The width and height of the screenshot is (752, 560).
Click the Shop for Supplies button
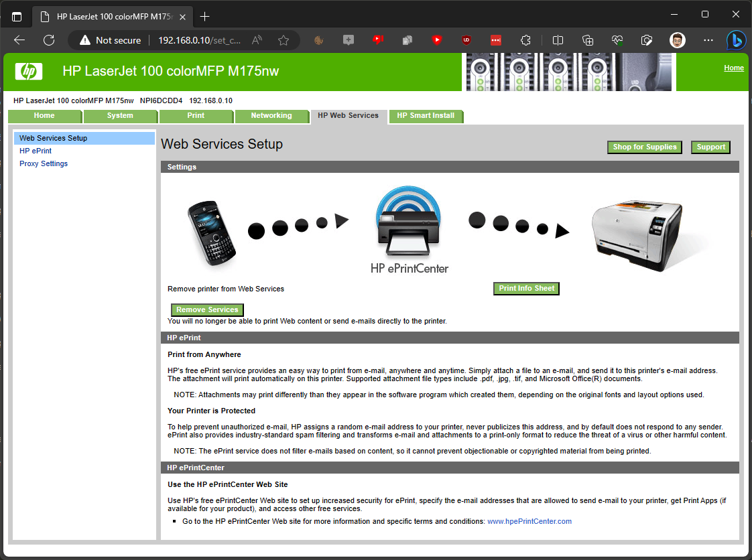tap(645, 147)
